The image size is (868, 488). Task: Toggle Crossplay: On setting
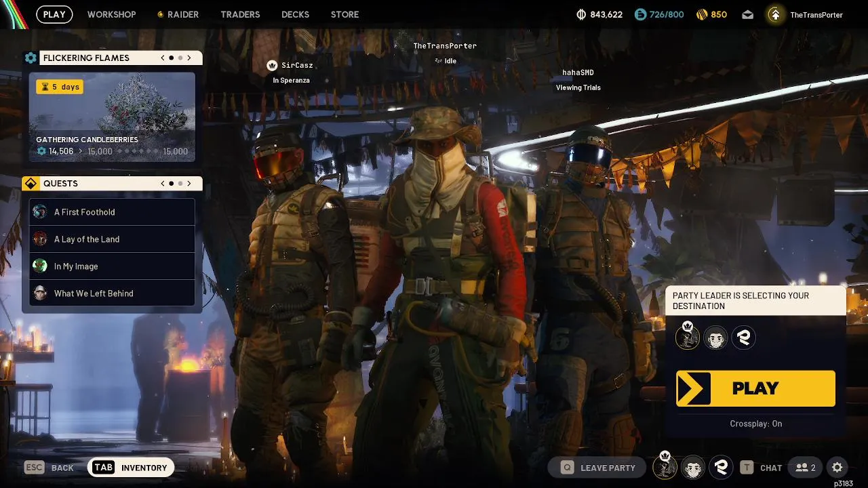point(755,424)
